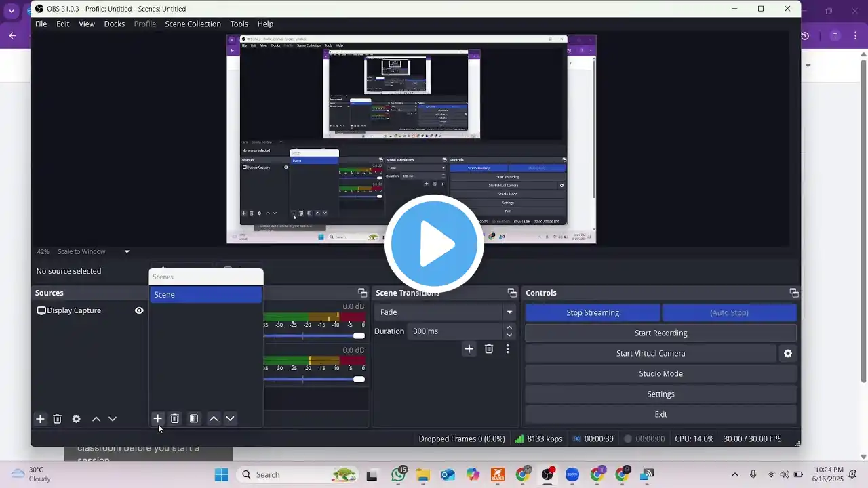Move scene up in Scenes list

point(214,418)
